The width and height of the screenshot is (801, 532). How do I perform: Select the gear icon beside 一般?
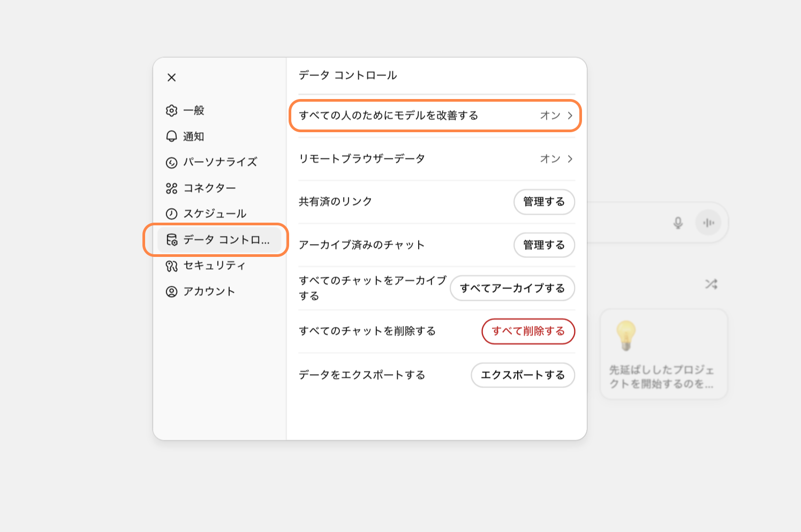(171, 110)
